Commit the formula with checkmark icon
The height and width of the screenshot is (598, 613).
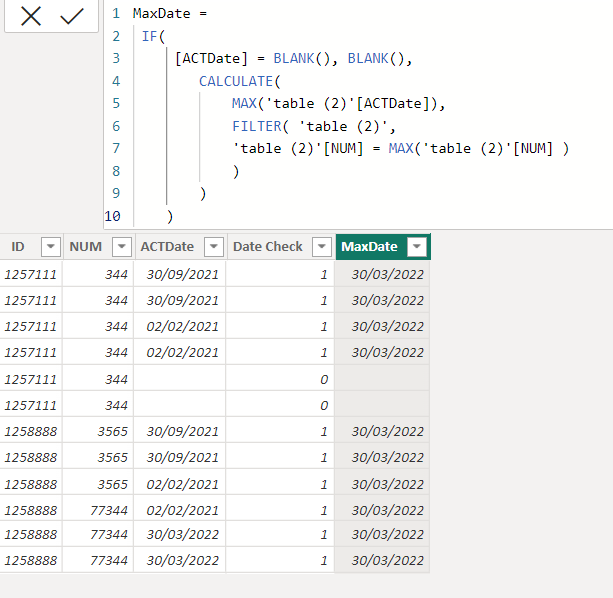point(72,16)
